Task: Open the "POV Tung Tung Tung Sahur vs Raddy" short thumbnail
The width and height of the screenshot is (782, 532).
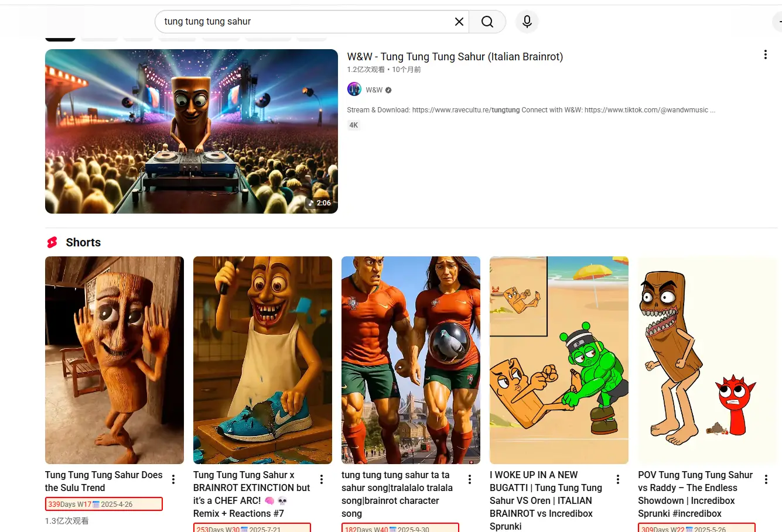Action: 707,360
